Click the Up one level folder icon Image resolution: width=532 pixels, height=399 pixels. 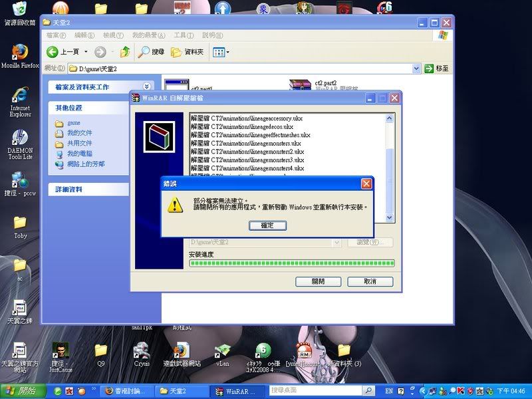point(125,52)
